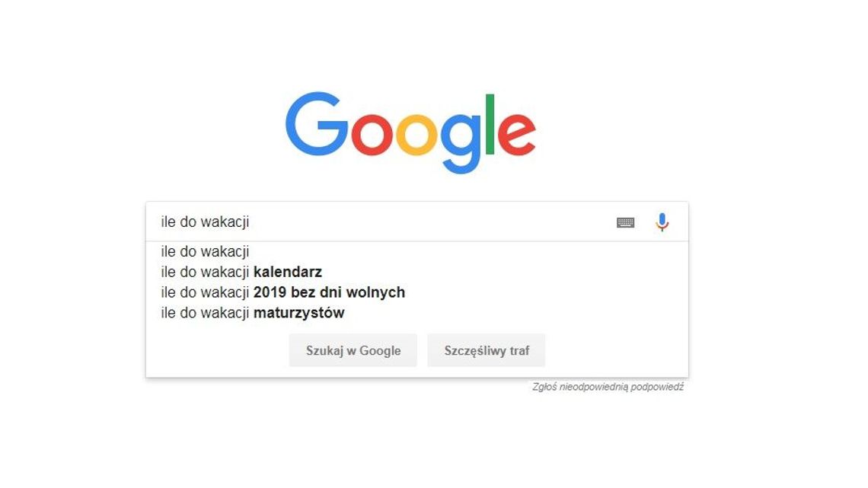Click the red "o" in the Google logo
Image resolution: width=868 pixels, height=488 pixels.
coord(371,137)
